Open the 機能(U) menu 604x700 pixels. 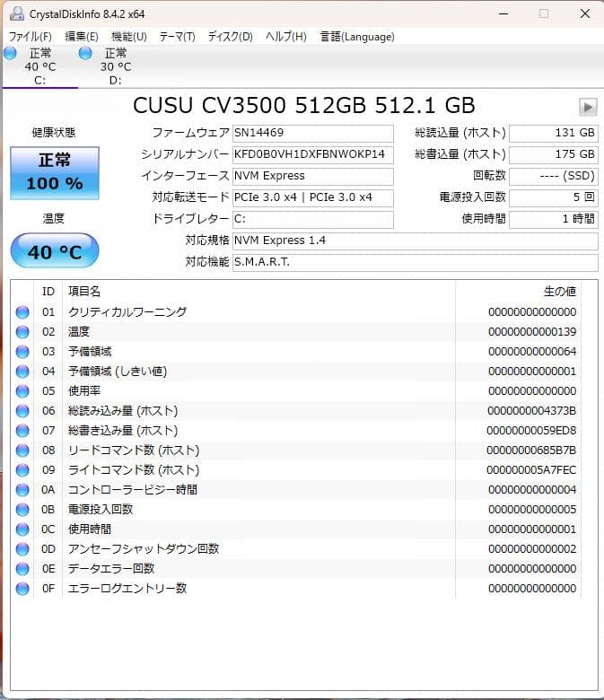pos(129,37)
